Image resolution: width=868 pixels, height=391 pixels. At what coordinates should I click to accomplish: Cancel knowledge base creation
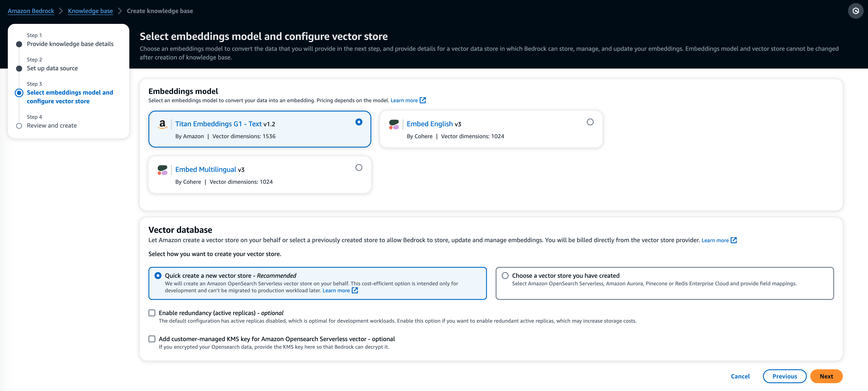740,376
